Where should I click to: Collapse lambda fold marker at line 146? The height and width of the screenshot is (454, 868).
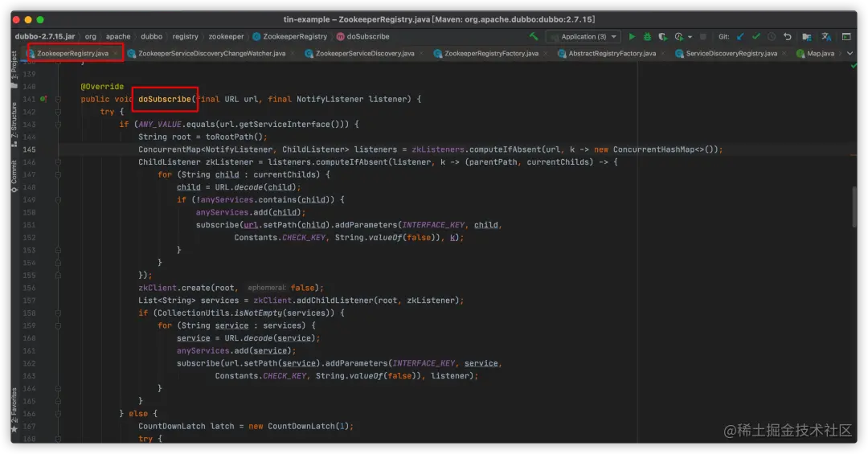pos(58,162)
